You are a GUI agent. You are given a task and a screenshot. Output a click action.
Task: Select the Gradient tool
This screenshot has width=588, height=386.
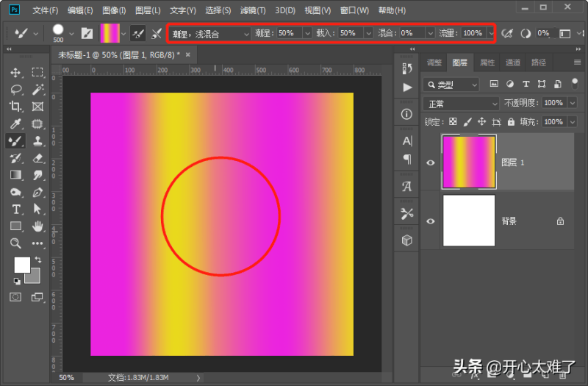[15, 175]
